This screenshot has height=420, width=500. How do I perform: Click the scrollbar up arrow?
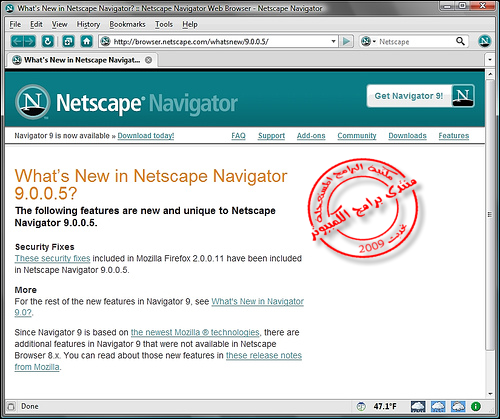coord(490,74)
